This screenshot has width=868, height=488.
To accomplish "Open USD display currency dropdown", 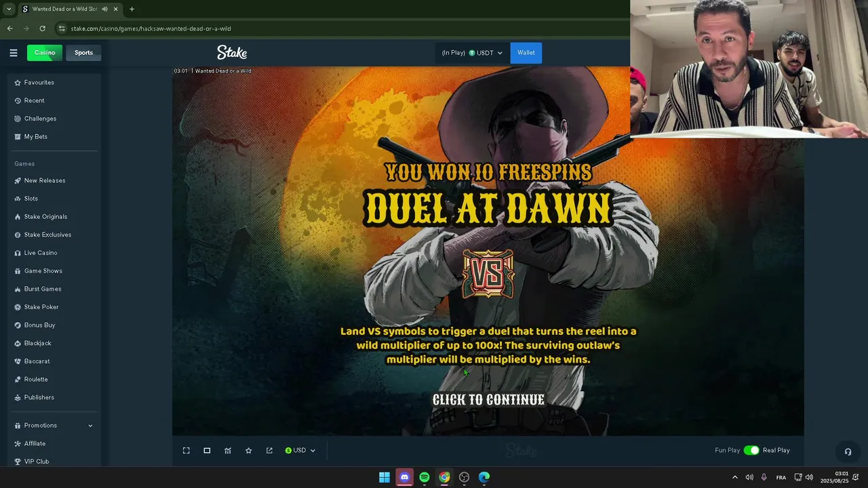I will [x=300, y=451].
